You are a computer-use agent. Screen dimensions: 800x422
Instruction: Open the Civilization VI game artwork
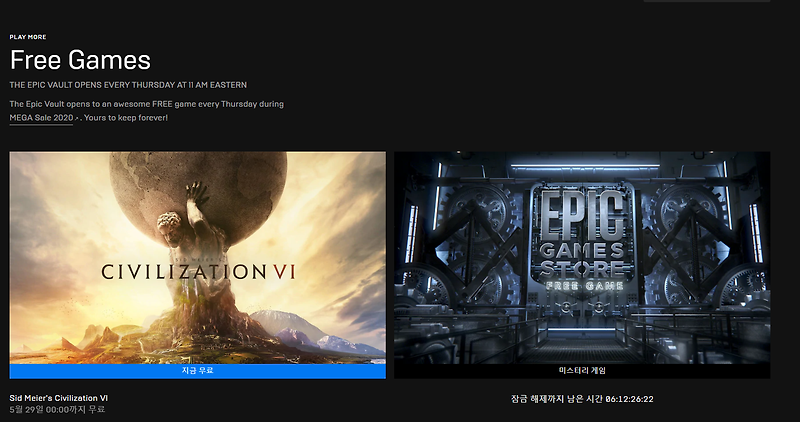coord(197,258)
